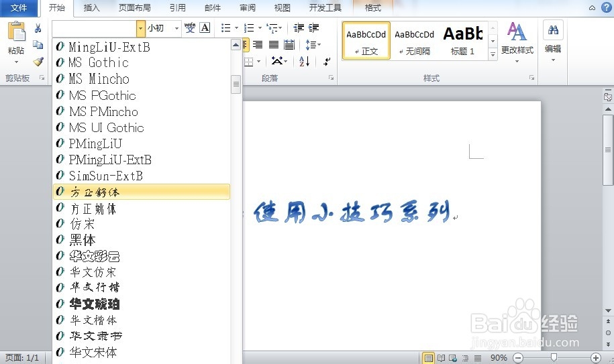Viewport: 614px width, 364px height.
Task: Open the styles pane dialog launcher
Action: tap(531, 78)
